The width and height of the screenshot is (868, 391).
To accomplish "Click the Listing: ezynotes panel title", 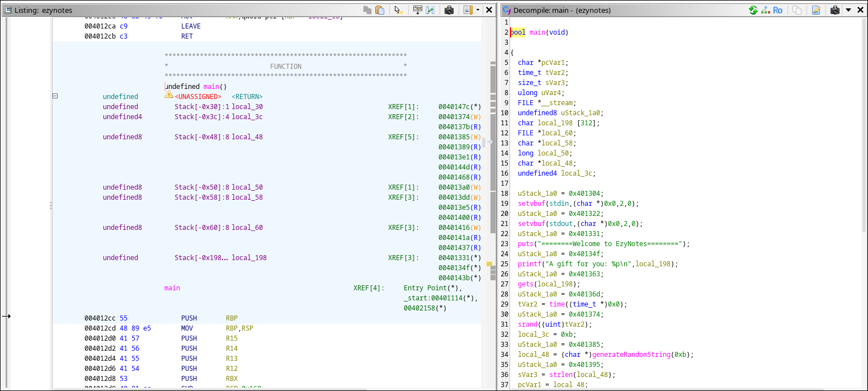I will point(43,10).
